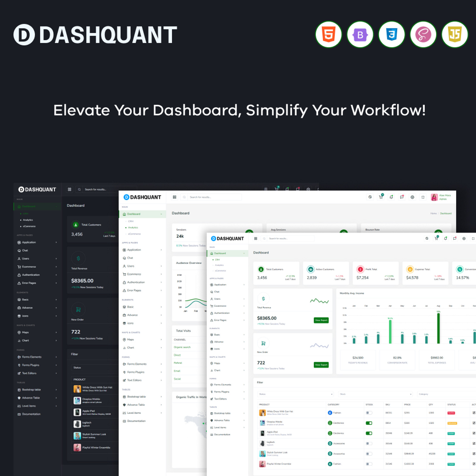The width and height of the screenshot is (476, 476).
Task: Click Home breadcrumb link in middle dashboard
Action: [433, 213]
